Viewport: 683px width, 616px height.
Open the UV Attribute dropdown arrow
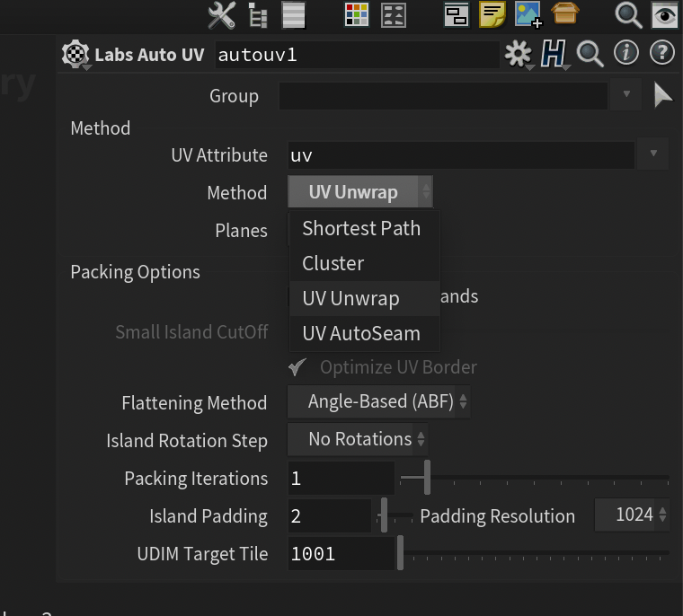[x=653, y=154]
